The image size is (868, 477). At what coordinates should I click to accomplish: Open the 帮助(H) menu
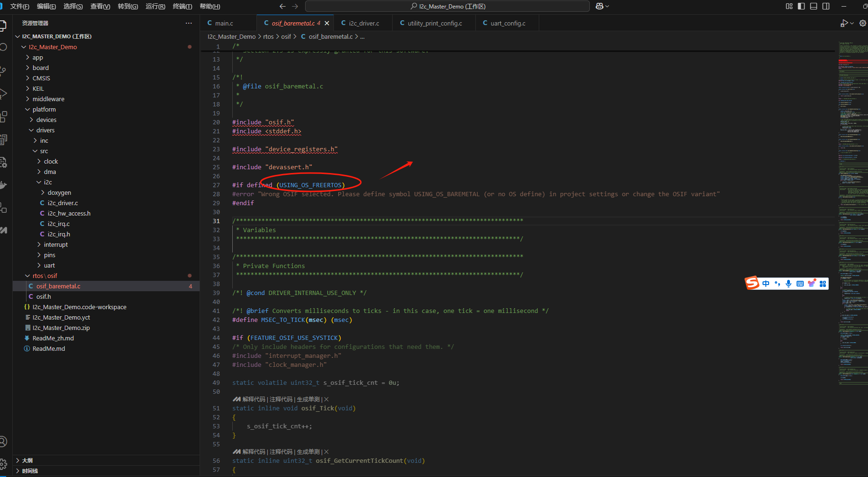point(210,6)
